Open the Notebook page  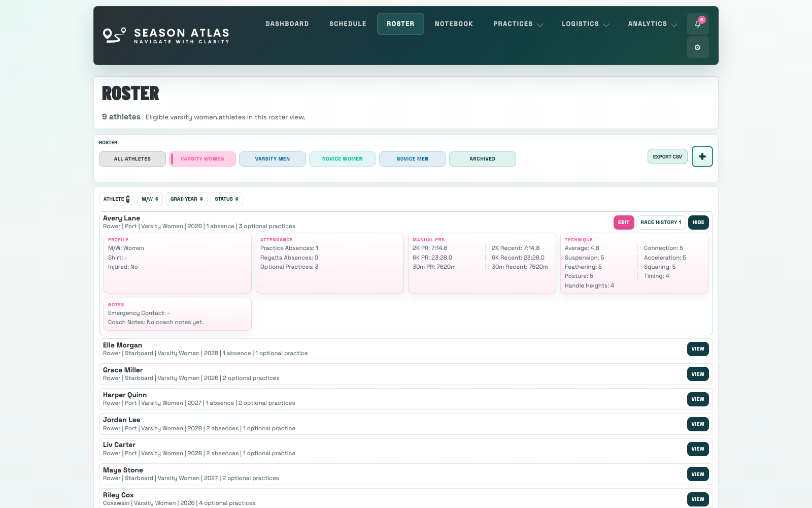(x=454, y=24)
